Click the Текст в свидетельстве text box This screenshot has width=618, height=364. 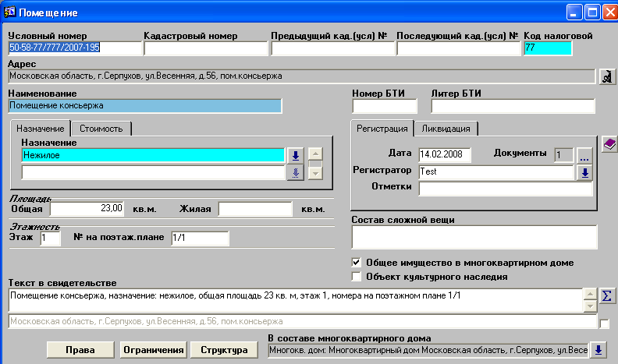pos(296,300)
